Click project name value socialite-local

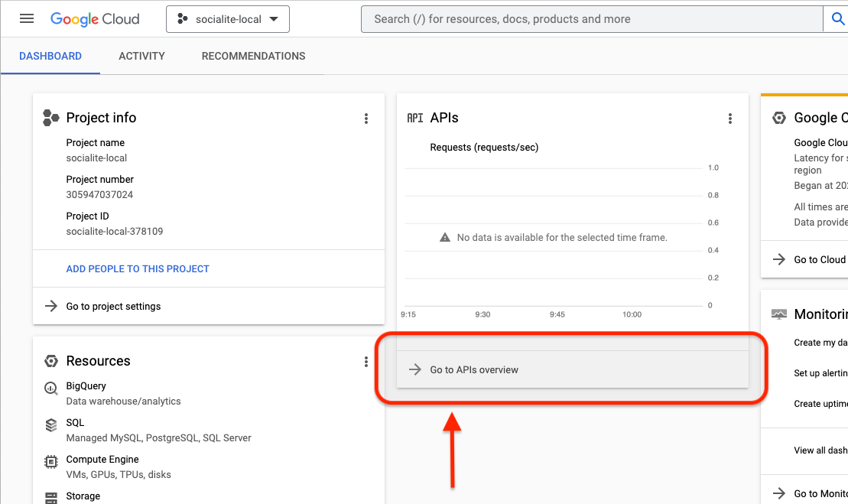pyautogui.click(x=96, y=158)
